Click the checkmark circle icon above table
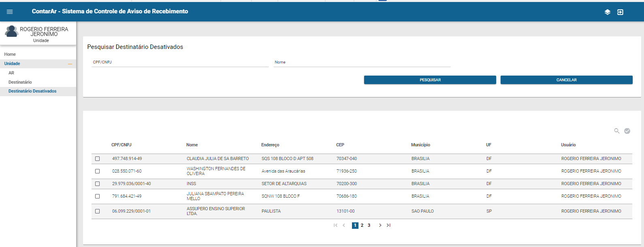Image resolution: width=644 pixels, height=247 pixels. (627, 131)
